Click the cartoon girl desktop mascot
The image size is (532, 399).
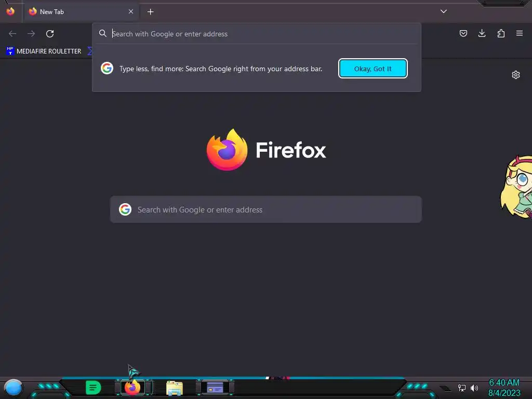[x=516, y=187]
